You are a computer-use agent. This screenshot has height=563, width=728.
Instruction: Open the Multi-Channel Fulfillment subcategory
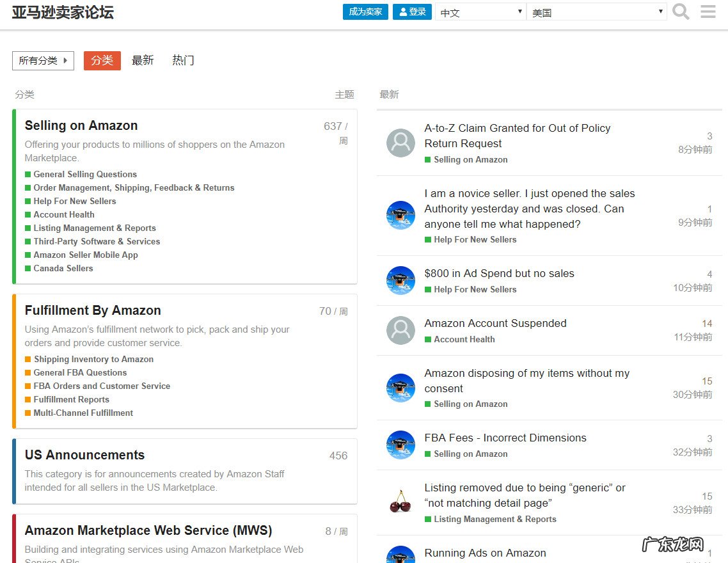pos(83,413)
